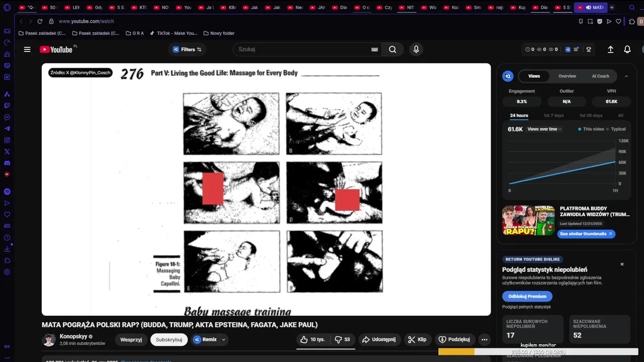The height and width of the screenshot is (362, 644).
Task: Open the trophy icon in vidIQ bar
Action: (588, 49)
